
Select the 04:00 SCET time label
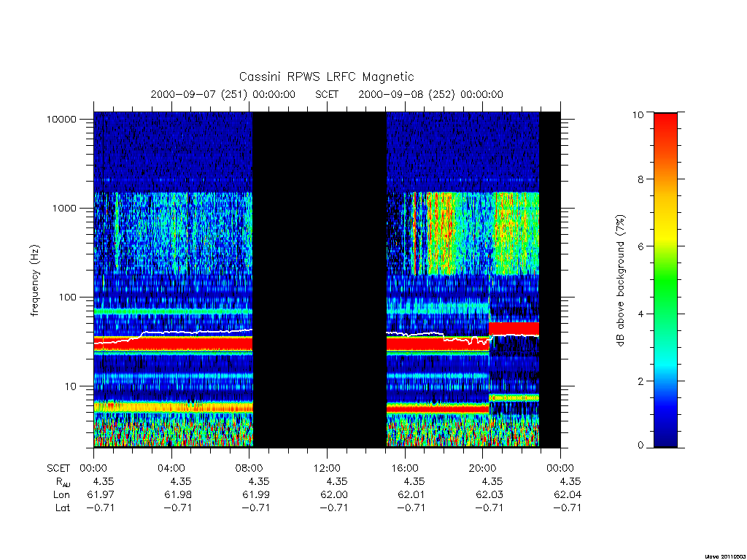pyautogui.click(x=171, y=468)
